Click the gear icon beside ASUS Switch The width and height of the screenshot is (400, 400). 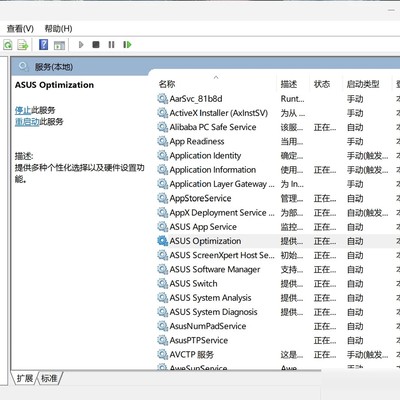[x=162, y=284]
